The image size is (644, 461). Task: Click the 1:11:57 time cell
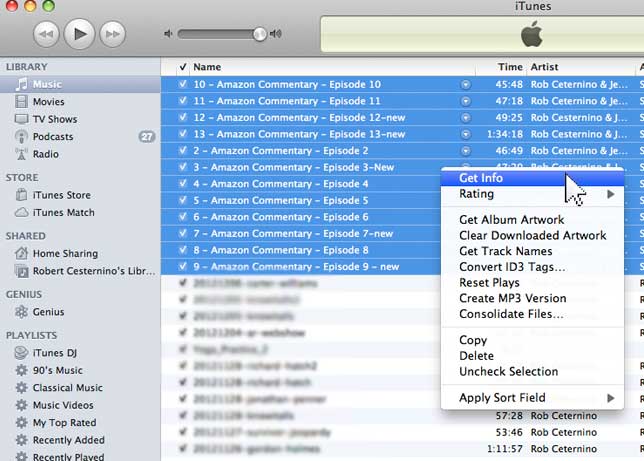click(x=505, y=449)
